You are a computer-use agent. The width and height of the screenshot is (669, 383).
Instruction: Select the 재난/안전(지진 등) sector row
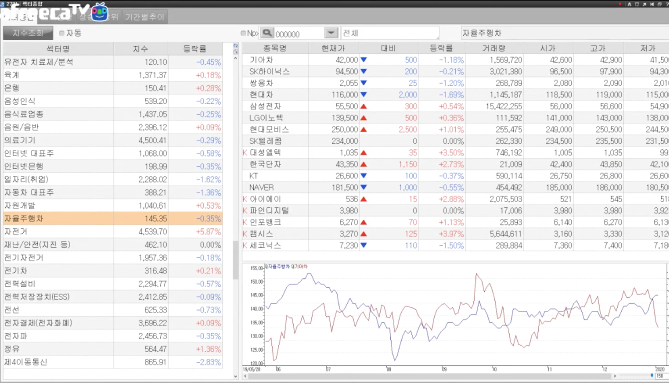113,245
